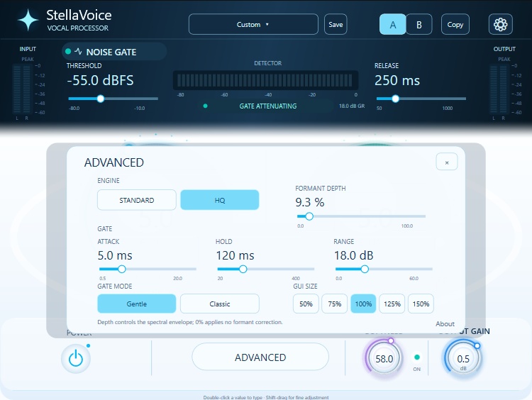The image size is (532, 400).
Task: Open settings with the gear icon
Action: click(501, 24)
